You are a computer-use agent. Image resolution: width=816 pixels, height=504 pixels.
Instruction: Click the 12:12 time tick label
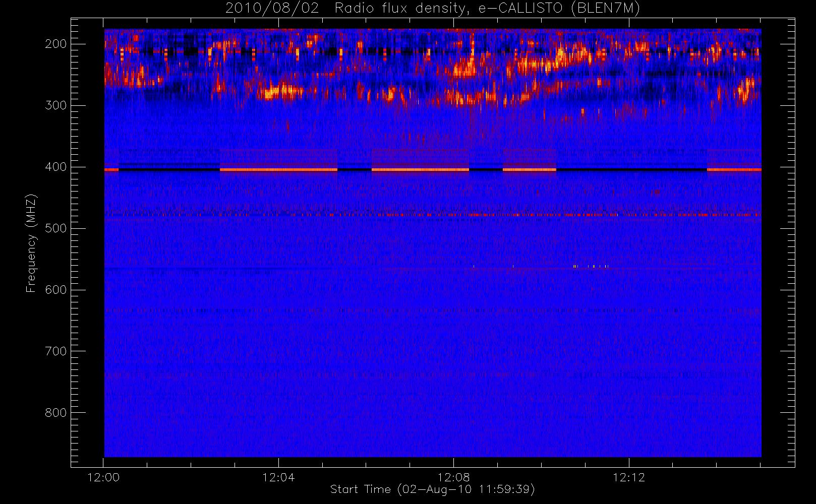[629, 477]
